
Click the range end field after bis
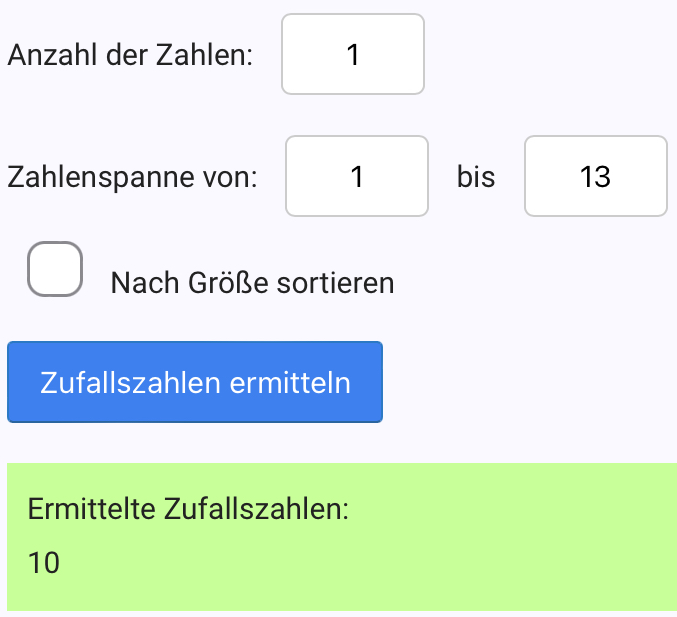(x=595, y=176)
